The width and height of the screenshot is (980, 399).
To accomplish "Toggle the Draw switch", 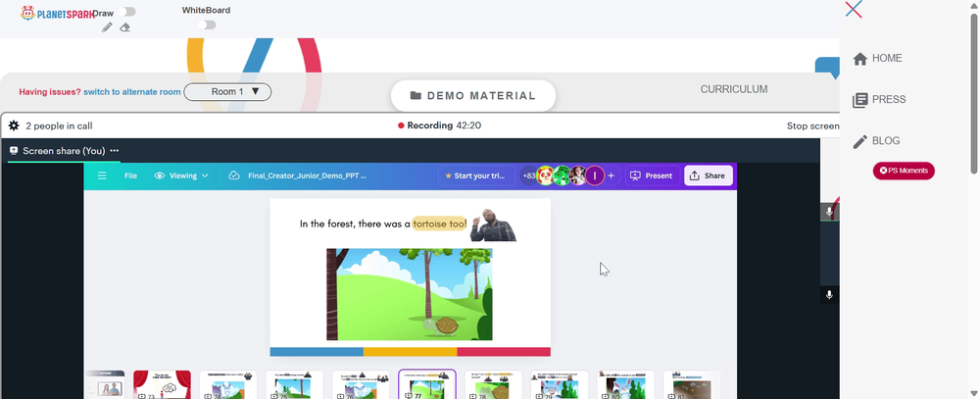I will coord(126,12).
